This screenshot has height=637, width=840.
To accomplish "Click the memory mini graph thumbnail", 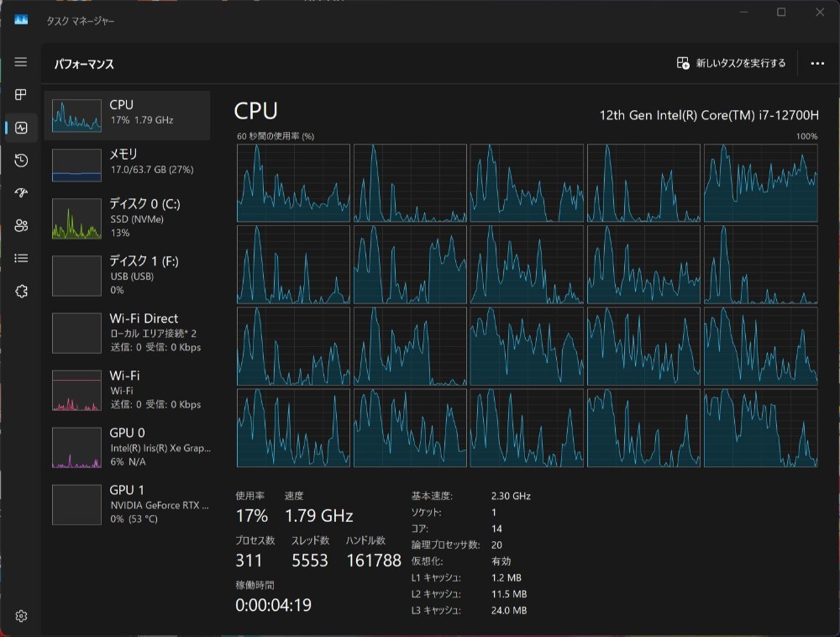I will pyautogui.click(x=76, y=165).
